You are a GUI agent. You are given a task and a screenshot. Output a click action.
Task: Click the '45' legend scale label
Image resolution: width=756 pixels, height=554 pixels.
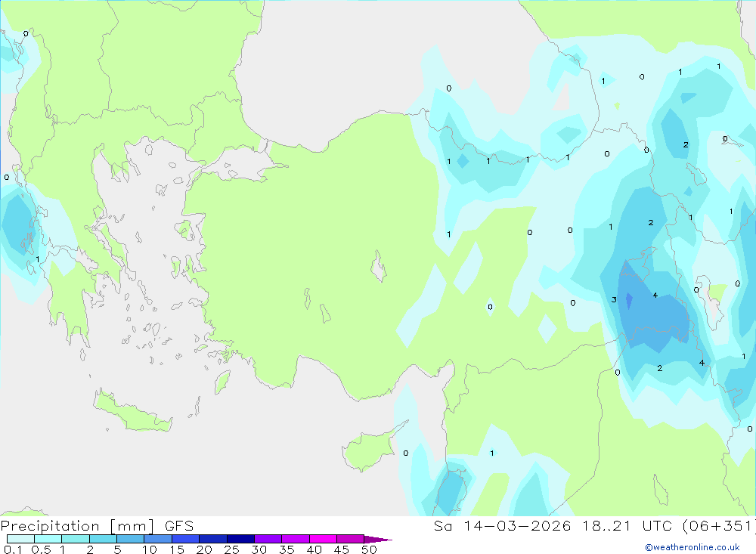(x=342, y=549)
